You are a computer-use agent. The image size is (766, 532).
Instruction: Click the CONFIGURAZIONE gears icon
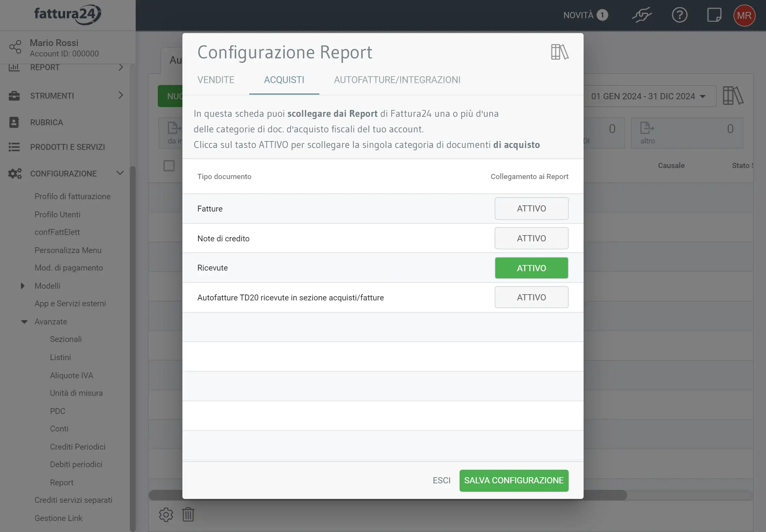pos(15,174)
